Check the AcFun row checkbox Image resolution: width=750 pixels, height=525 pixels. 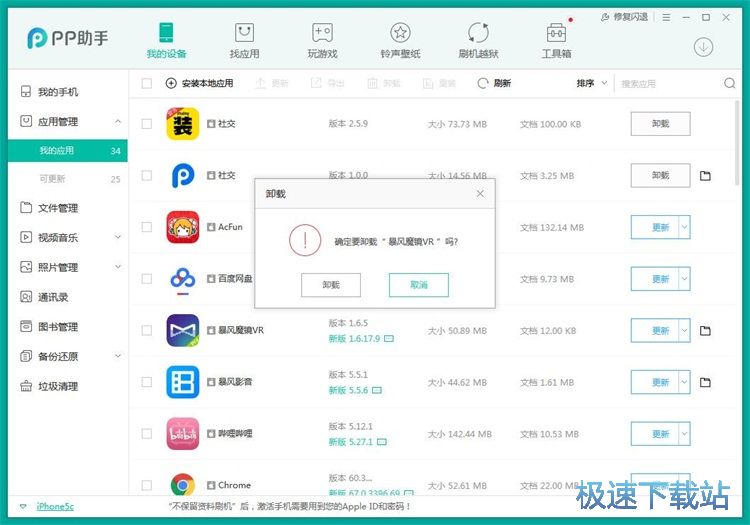pyautogui.click(x=147, y=227)
